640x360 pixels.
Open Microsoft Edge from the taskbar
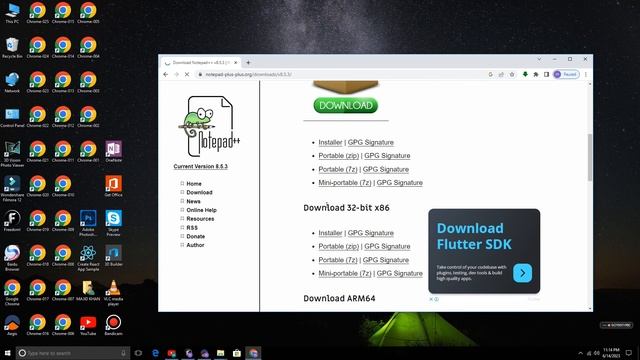(x=156, y=353)
